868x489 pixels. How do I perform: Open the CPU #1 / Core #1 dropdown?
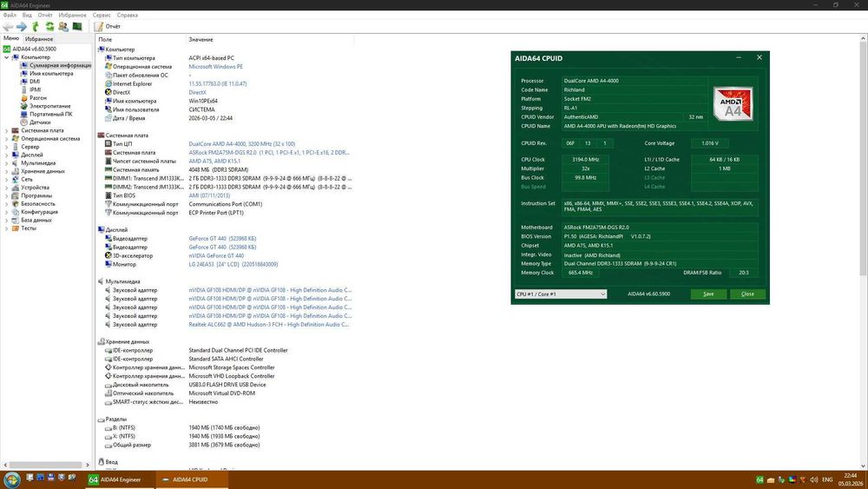[561, 294]
